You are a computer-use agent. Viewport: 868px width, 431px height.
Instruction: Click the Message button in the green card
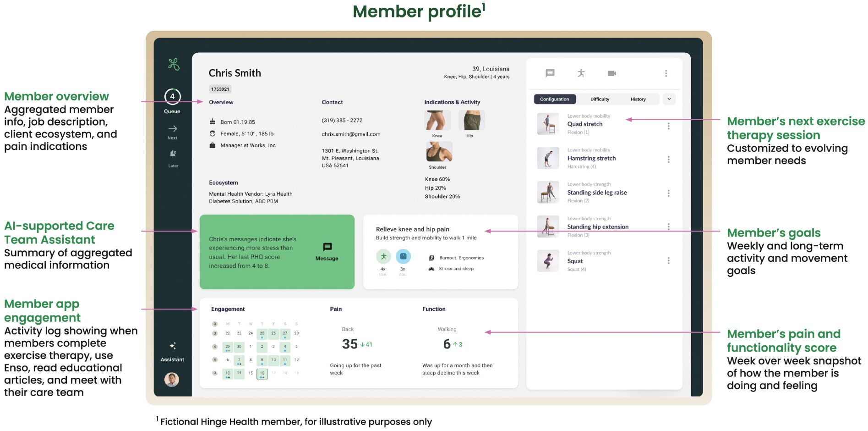(327, 252)
